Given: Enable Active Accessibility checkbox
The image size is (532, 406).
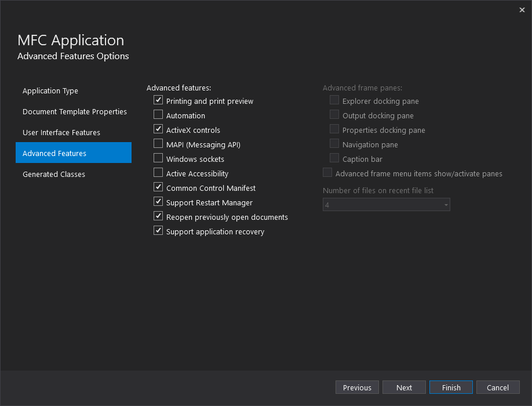Looking at the screenshot, I should point(158,172).
